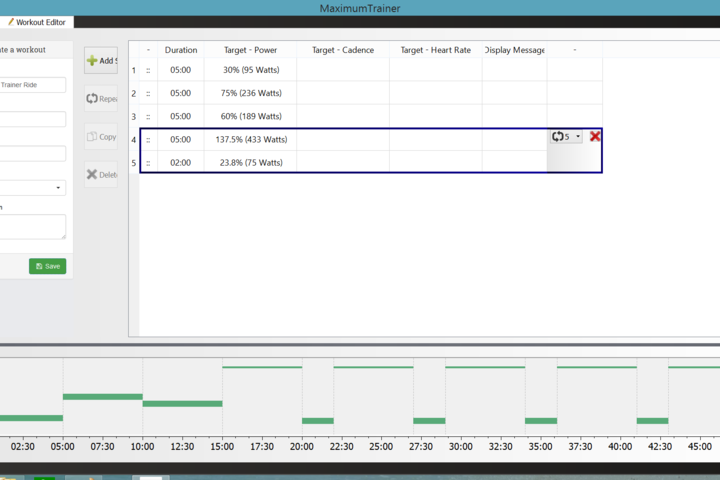720x480 pixels.
Task: Click the 75% power bar in the graph
Action: [102, 397]
